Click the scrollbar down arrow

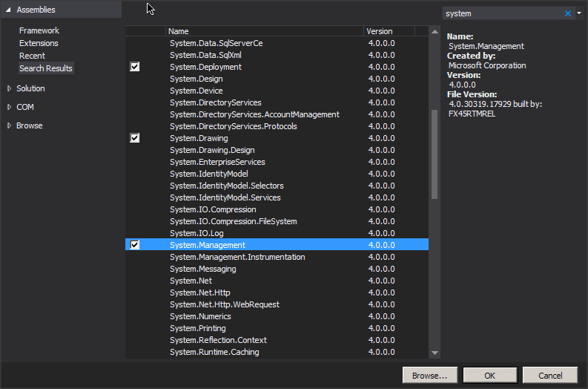[435, 353]
